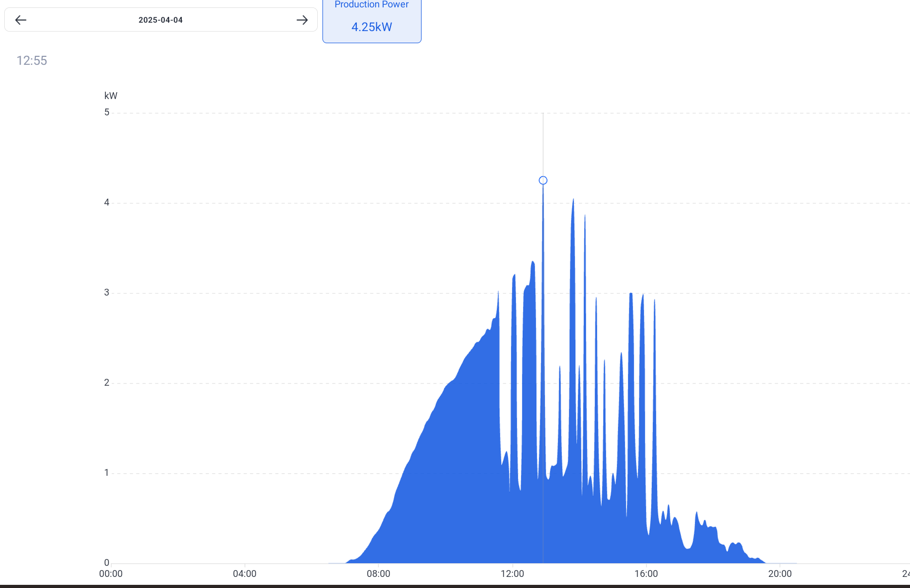Click the 1 on the y-axis
Viewport: 910px width, 588px height.
pyautogui.click(x=107, y=473)
